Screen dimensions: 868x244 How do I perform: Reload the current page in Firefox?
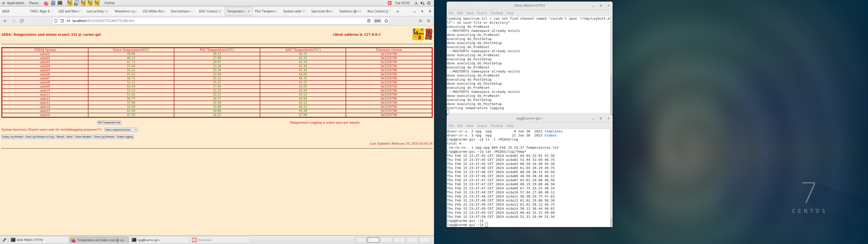22,21
